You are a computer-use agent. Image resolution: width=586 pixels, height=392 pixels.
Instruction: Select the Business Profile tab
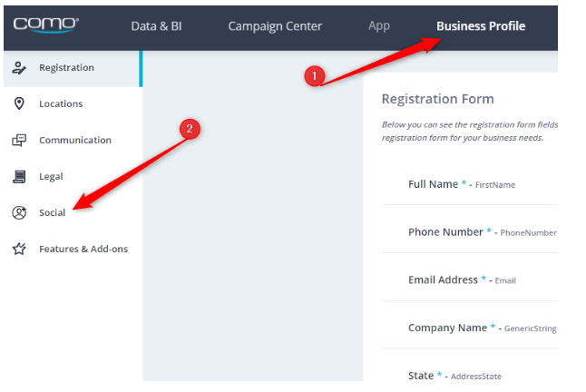(x=481, y=25)
